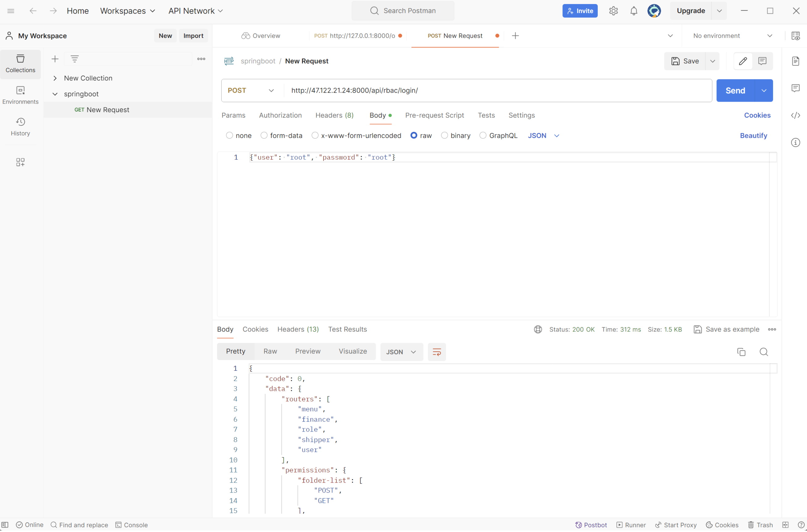This screenshot has height=532, width=807.
Task: Open the response Headers (13) tab
Action: tap(298, 329)
